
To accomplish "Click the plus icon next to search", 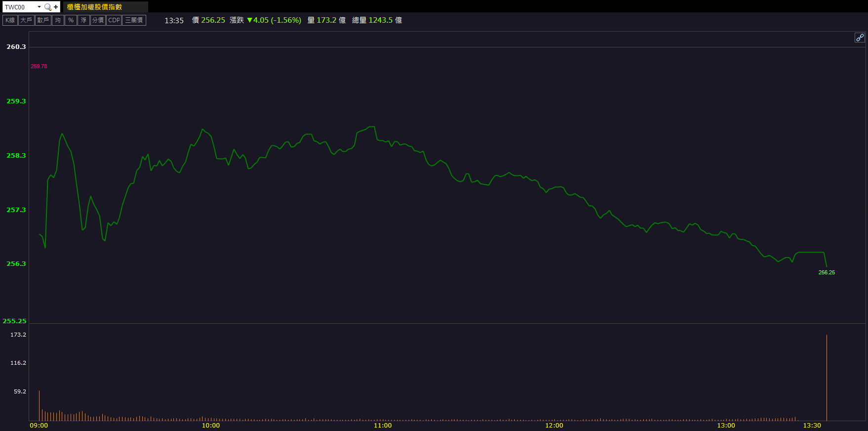I will click(x=56, y=7).
